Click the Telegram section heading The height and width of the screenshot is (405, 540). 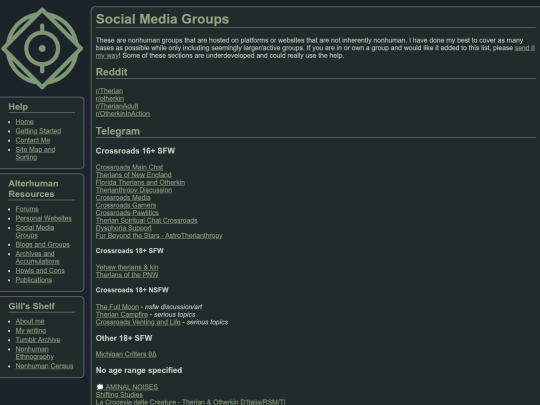coord(118,131)
